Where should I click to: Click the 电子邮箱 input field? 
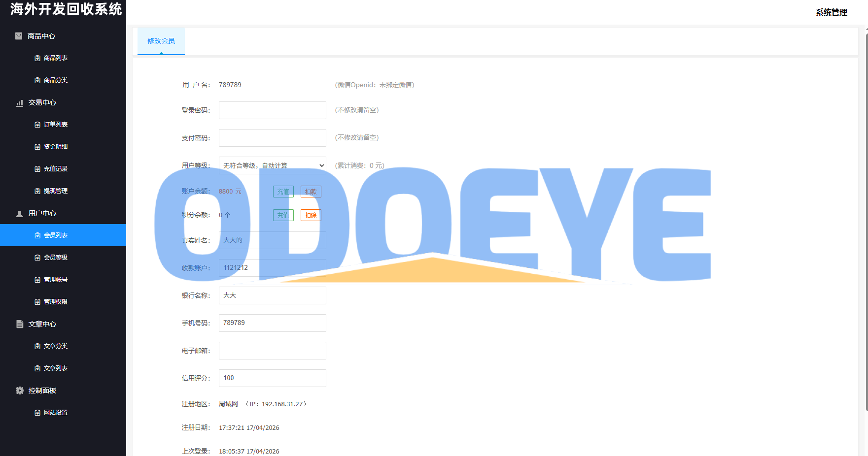click(273, 351)
